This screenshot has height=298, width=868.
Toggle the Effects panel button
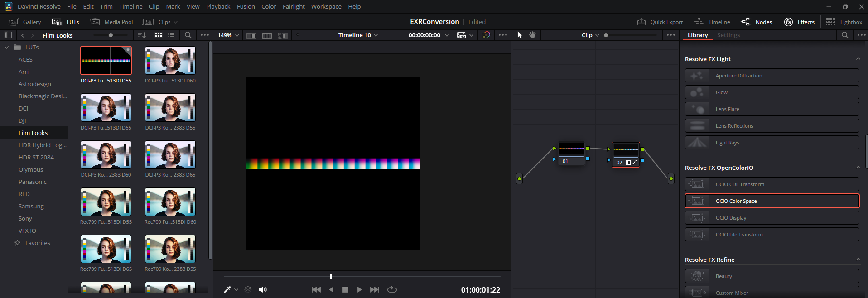799,22
